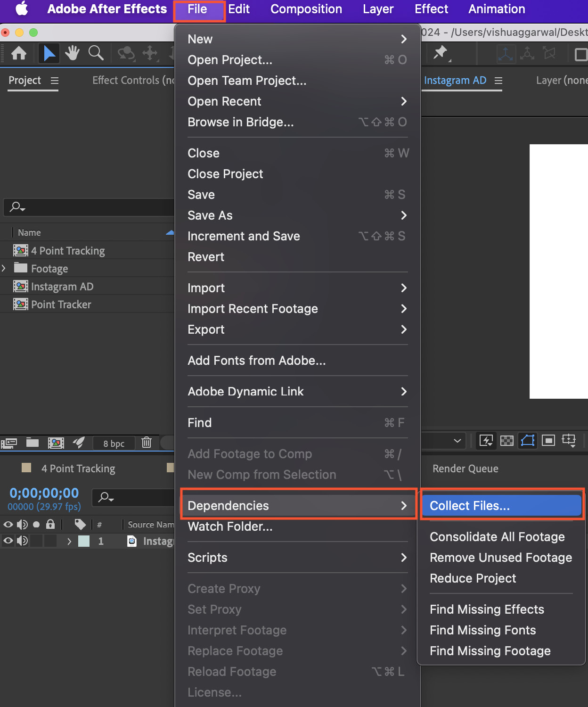Mute layer 1 audio speaker toggle

click(x=22, y=541)
